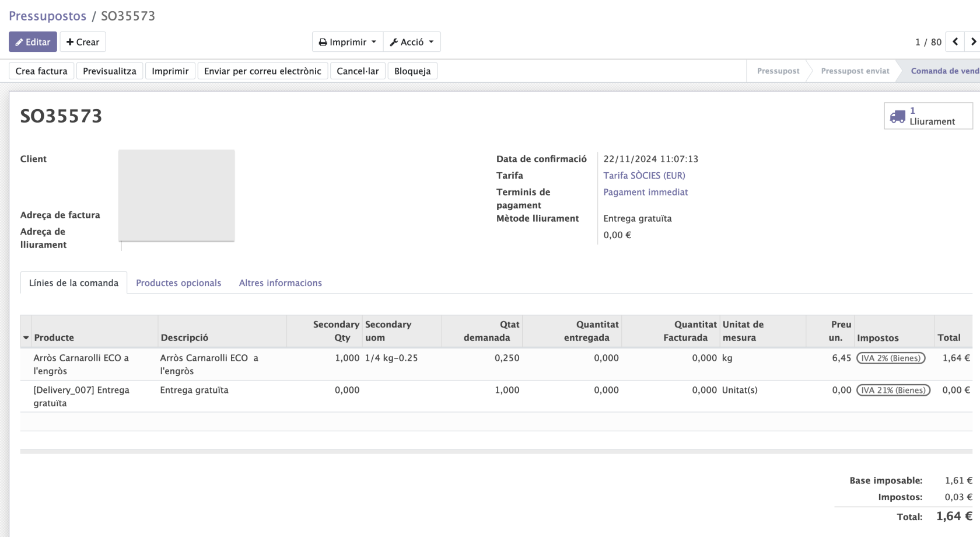The height and width of the screenshot is (537, 980).
Task: Select the Arròs Carnarolli ECO product cell
Action: click(94, 364)
